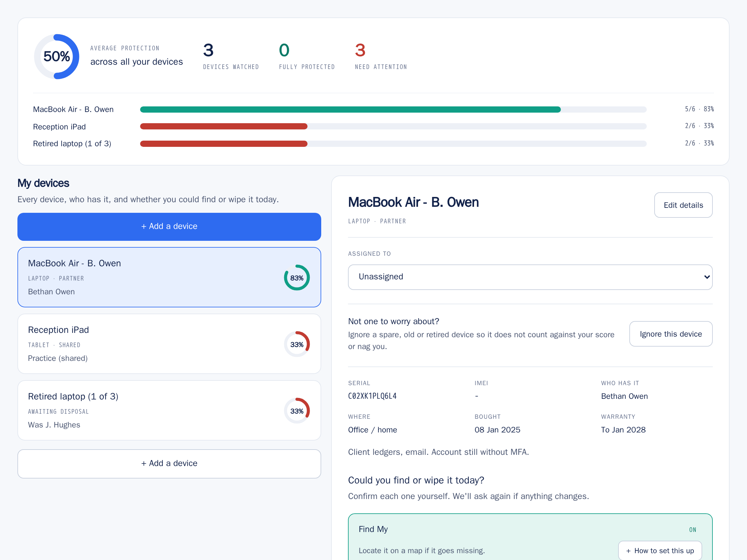This screenshot has height=560, width=747.
Task: Click 'MacBook Air - B. Owen' in summary bar list
Action: coord(73,110)
